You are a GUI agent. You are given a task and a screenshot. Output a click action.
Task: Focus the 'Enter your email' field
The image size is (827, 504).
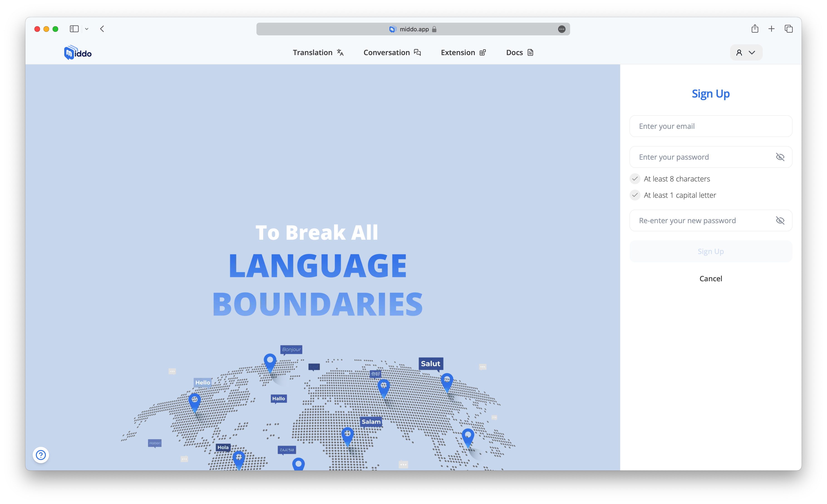click(711, 126)
